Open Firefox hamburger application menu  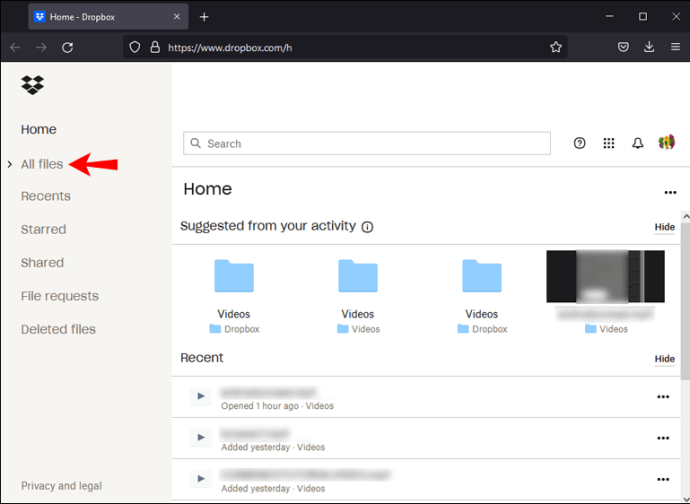tap(675, 47)
